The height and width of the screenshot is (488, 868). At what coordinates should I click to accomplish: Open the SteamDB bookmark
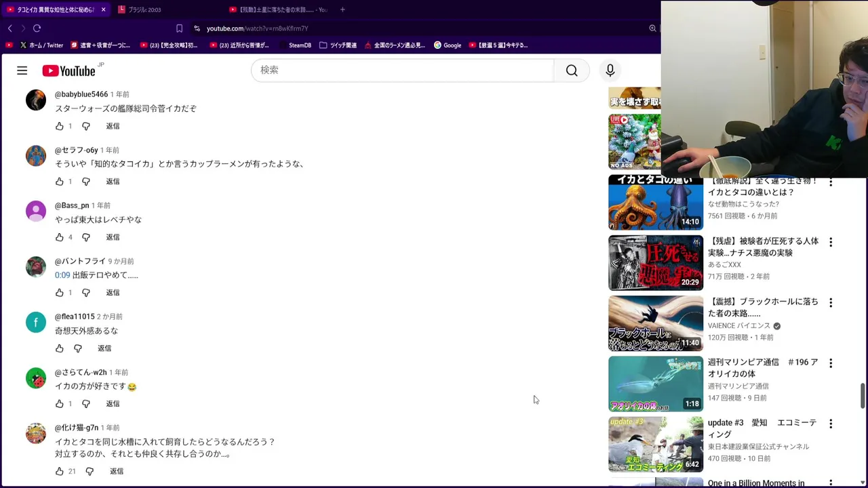coord(294,45)
